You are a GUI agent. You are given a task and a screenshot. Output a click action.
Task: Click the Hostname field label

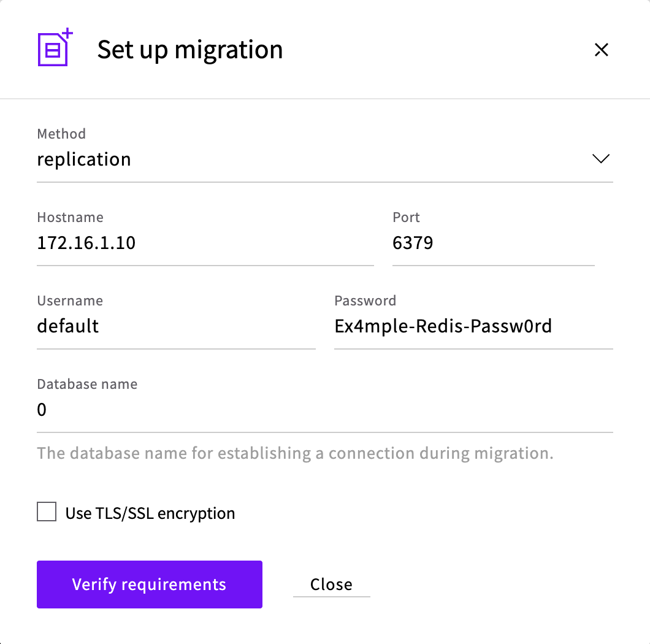click(70, 217)
